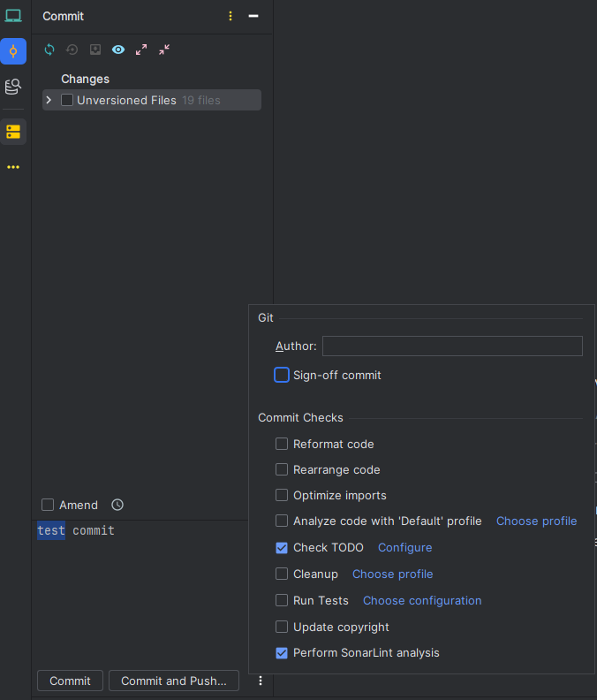
Task: Click Configure link next to Check TODO
Action: point(404,547)
